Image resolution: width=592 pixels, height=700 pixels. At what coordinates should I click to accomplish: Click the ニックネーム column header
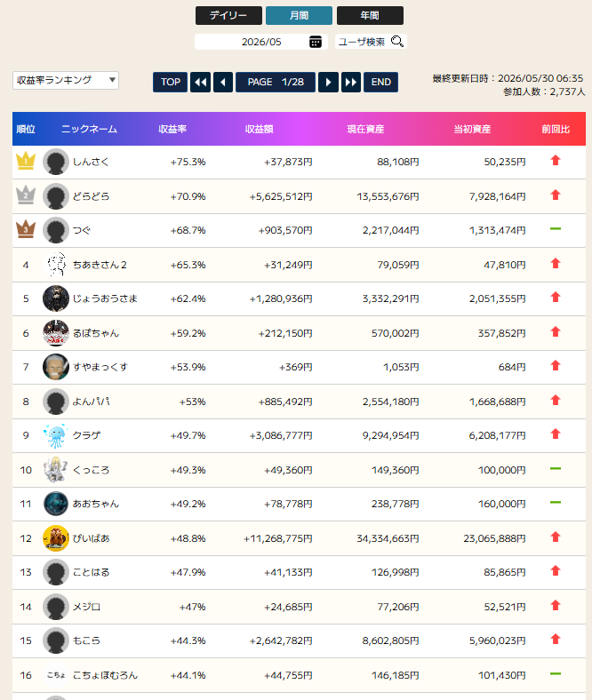pos(89,129)
